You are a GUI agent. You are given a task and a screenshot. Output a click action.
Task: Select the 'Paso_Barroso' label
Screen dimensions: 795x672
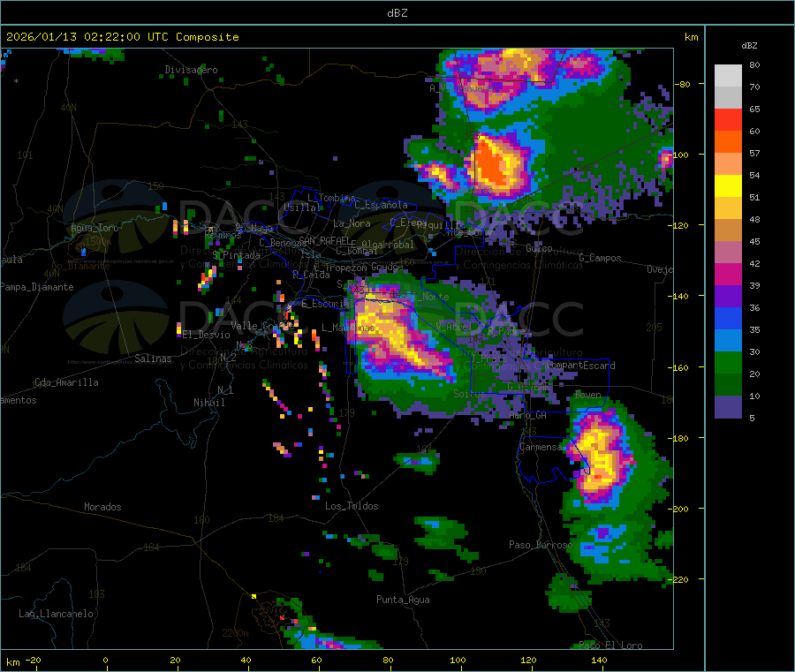[541, 545]
